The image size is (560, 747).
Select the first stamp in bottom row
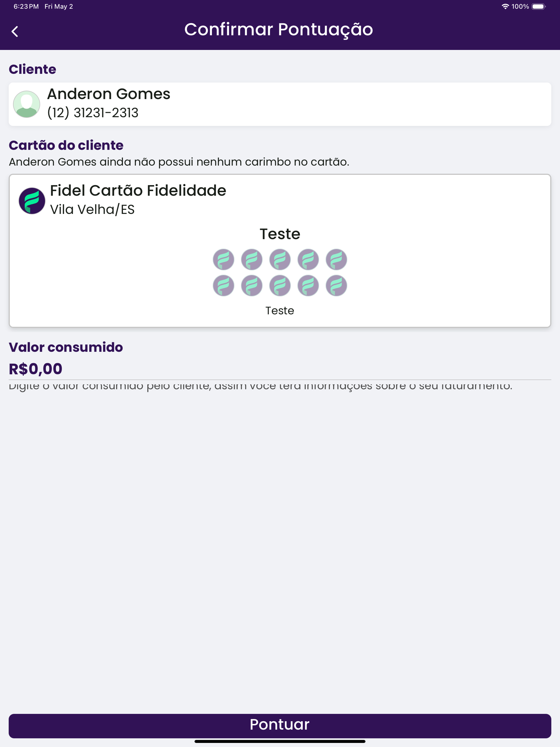(224, 286)
